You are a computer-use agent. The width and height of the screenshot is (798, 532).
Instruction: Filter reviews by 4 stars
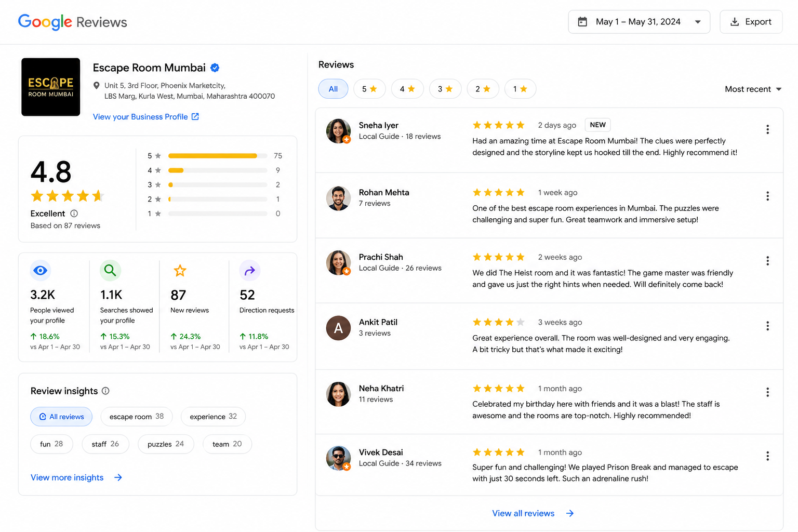pyautogui.click(x=407, y=89)
